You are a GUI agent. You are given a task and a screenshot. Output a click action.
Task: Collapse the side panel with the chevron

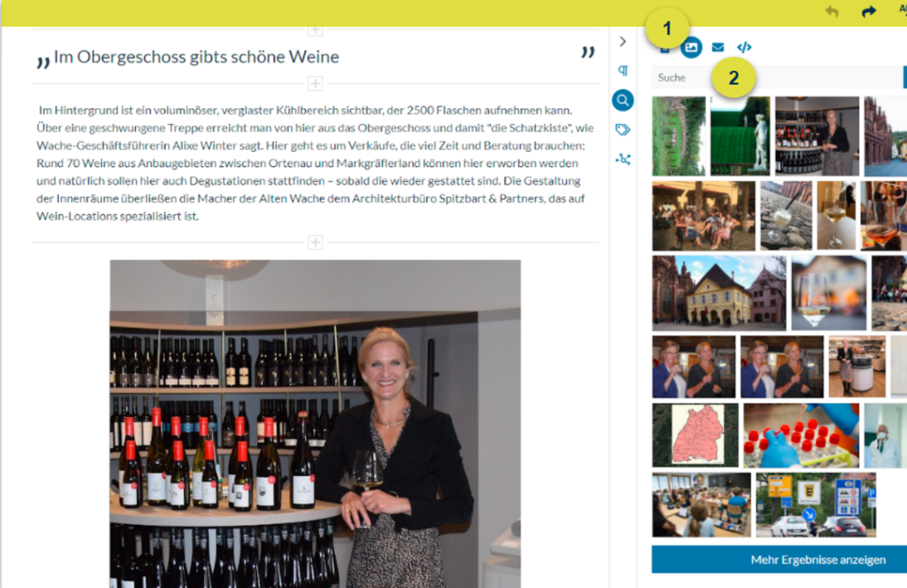623,42
